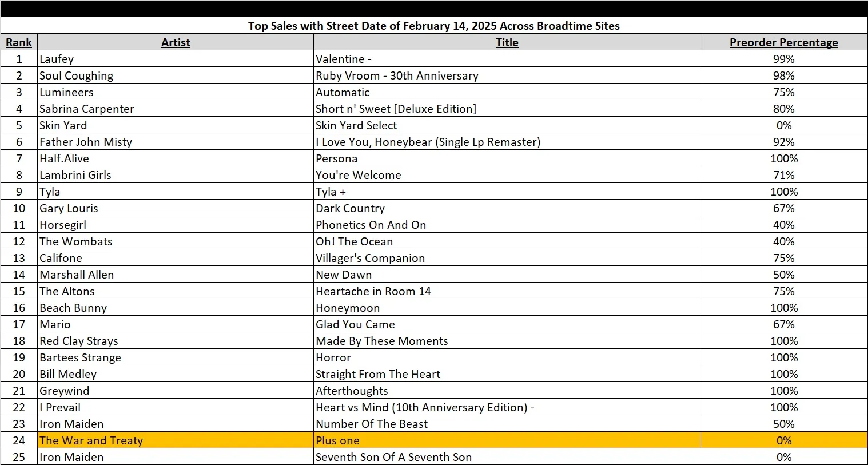Click the Rank column header
868x465 pixels.
pyautogui.click(x=19, y=42)
